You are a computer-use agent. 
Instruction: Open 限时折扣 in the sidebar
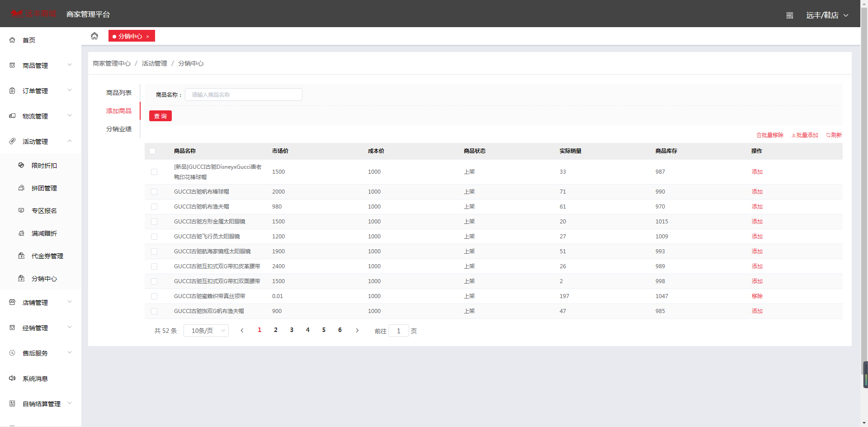point(44,166)
